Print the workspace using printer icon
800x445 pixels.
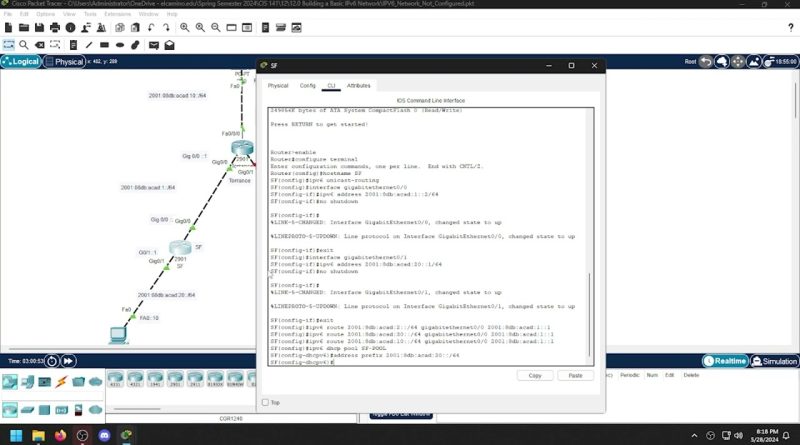point(55,28)
